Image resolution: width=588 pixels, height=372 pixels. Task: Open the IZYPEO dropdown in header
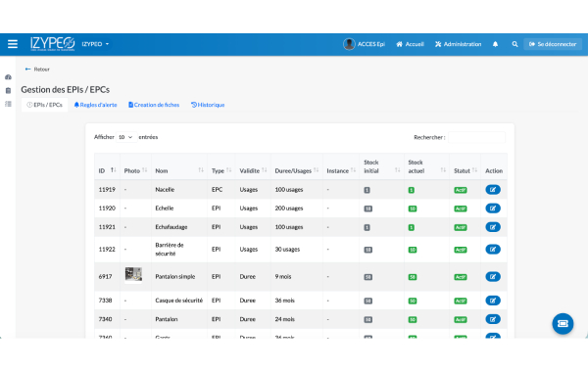click(x=95, y=44)
